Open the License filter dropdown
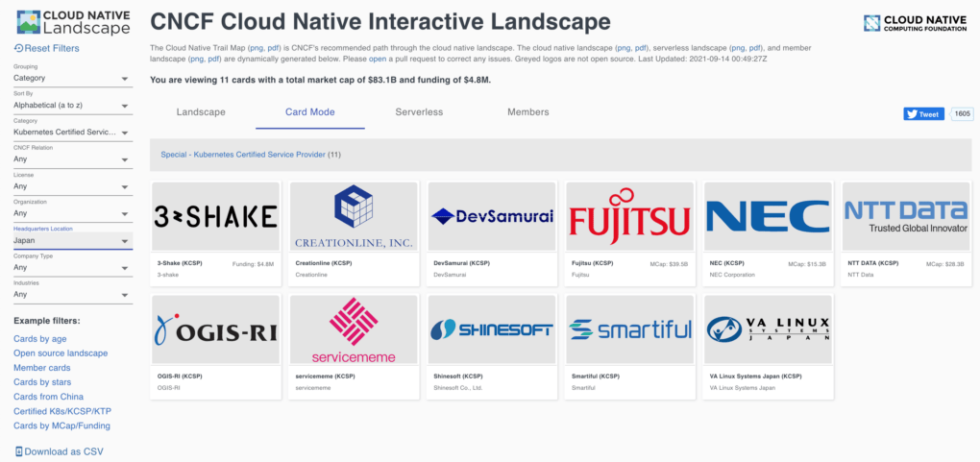Screen dimensions: 980x462 click(x=73, y=186)
